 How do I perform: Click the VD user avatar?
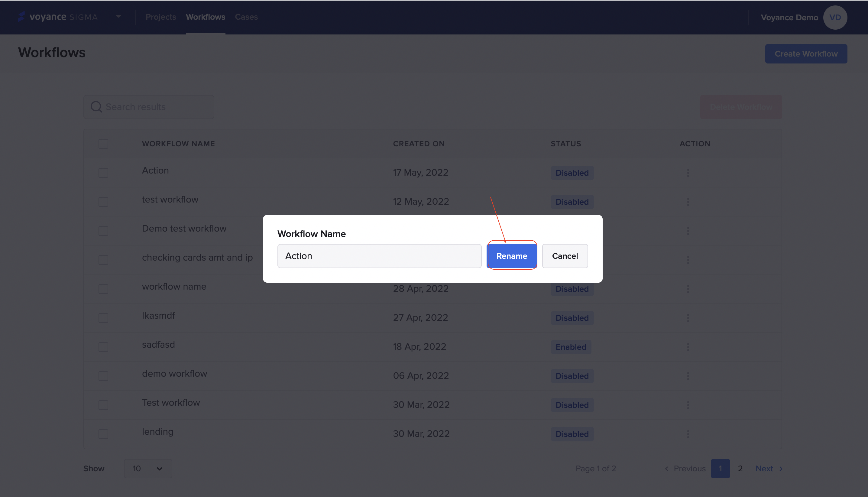point(835,18)
